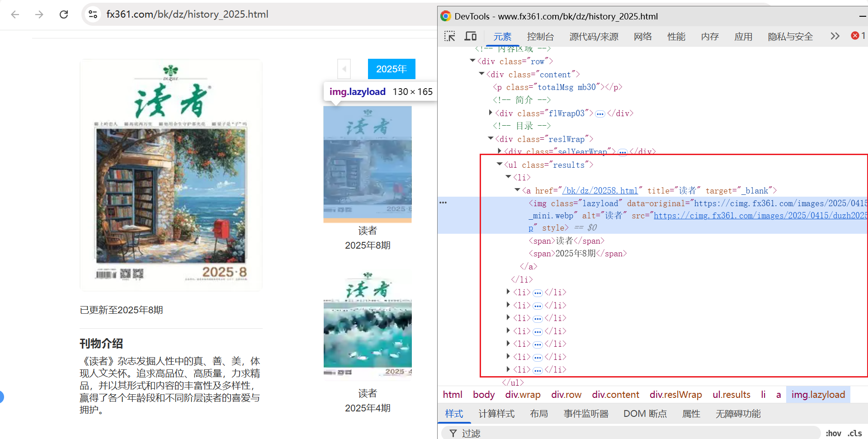
Task: Collapse the div class="content" node
Action: tap(482, 74)
